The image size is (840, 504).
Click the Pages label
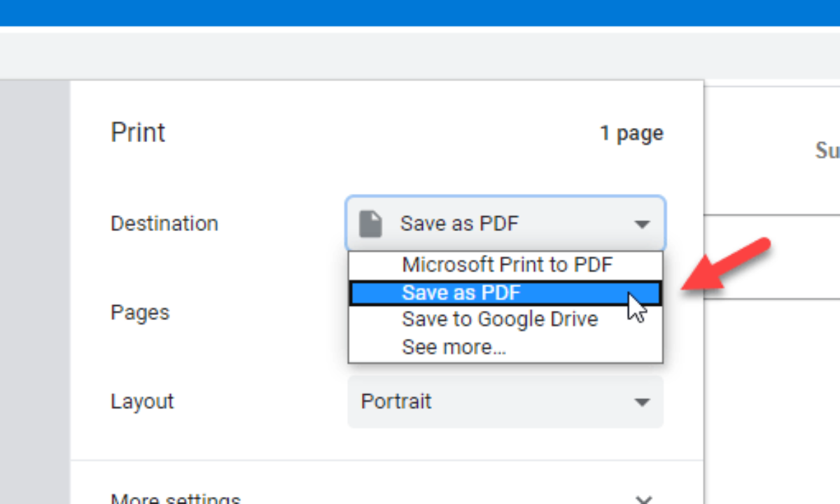click(140, 312)
